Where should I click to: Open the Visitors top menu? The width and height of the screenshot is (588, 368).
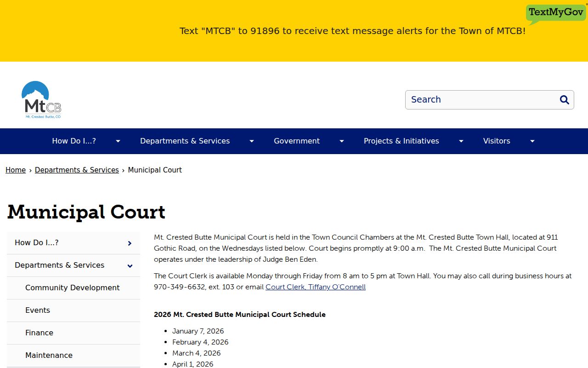(497, 141)
